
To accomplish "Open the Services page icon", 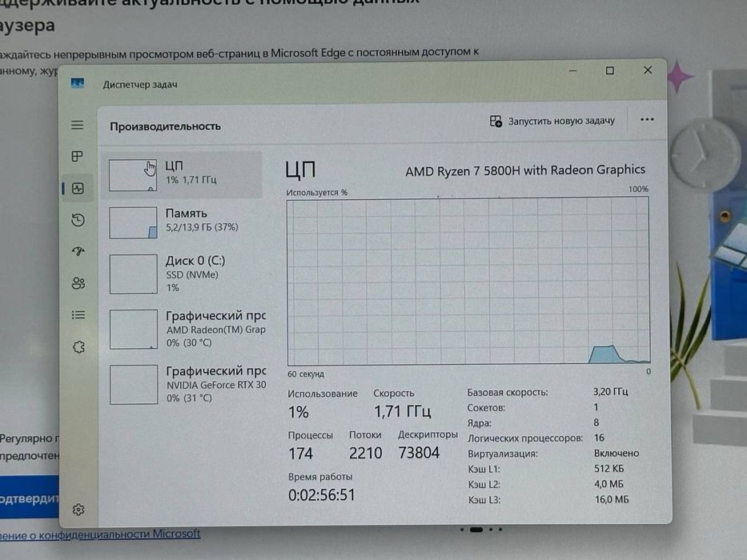I will click(78, 347).
